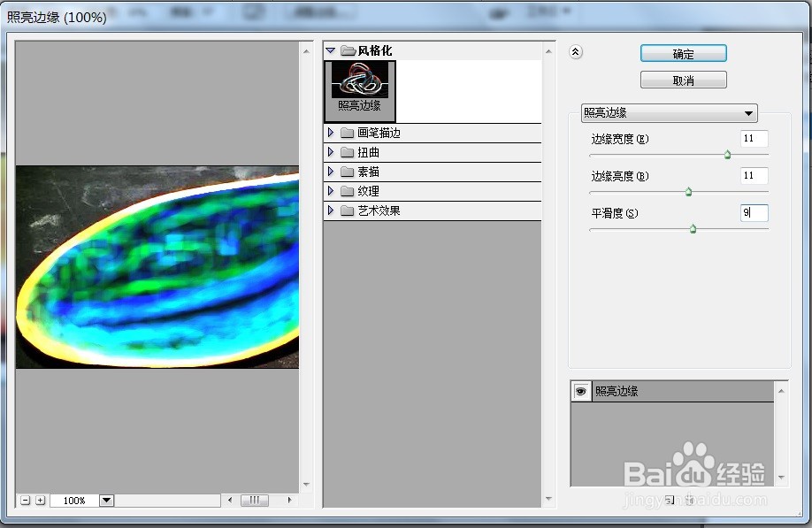Viewport: 812px width, 528px height.
Task: Collapse the 风格化 filter category
Action: click(x=331, y=50)
